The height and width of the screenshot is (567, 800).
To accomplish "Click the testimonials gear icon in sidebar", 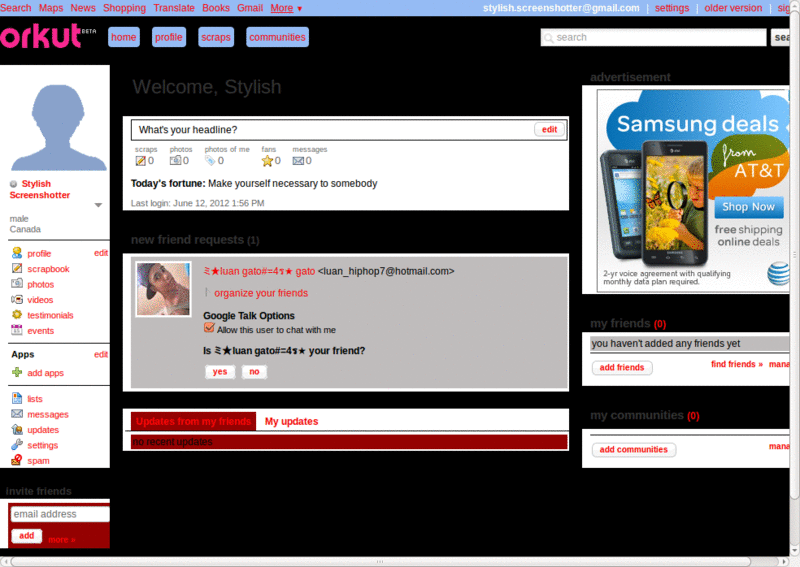I will 17,315.
